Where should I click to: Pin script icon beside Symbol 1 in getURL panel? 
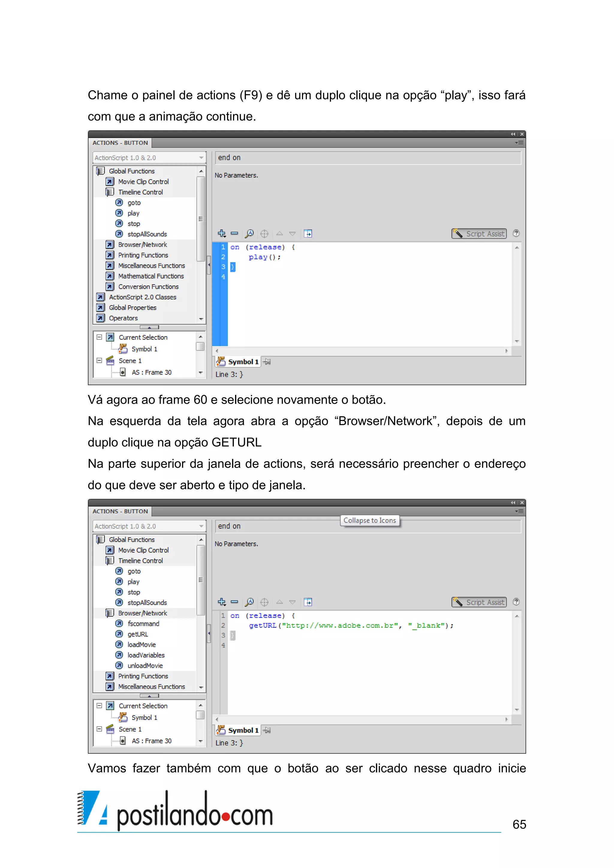click(x=267, y=730)
